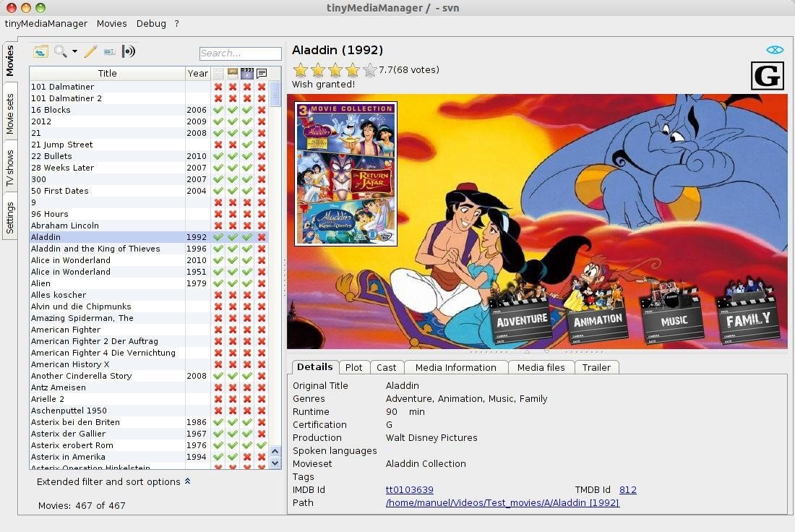Image resolution: width=795 pixels, height=532 pixels.
Task: Sort movie list by Year column
Action: pyautogui.click(x=198, y=74)
